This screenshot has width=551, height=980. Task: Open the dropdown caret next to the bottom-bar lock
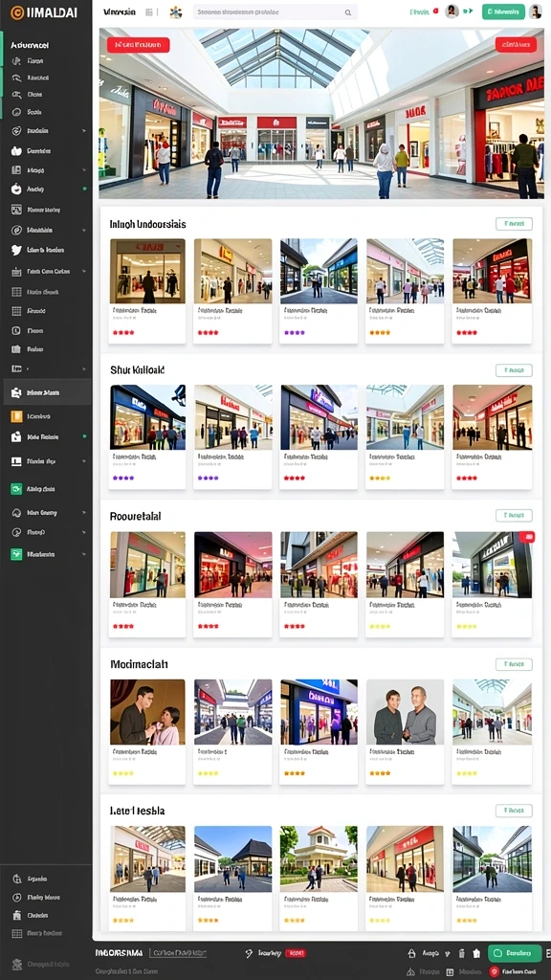pyautogui.click(x=447, y=954)
